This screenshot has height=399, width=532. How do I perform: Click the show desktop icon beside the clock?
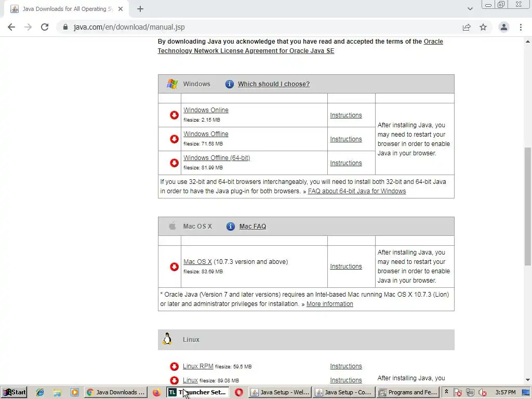(x=526, y=392)
